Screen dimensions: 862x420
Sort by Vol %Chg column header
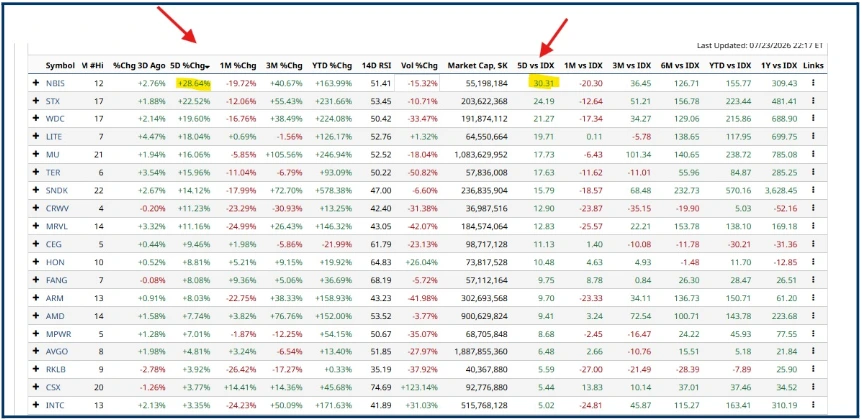[419, 65]
